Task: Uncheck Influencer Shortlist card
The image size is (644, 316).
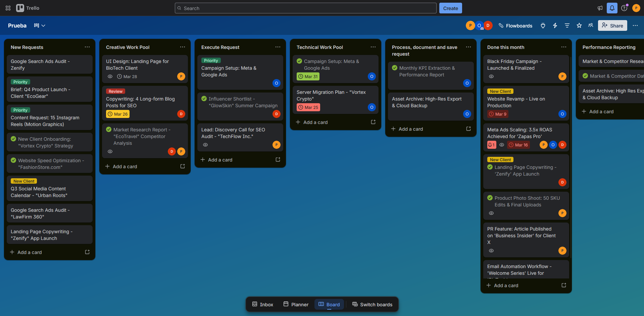Action: (204, 99)
